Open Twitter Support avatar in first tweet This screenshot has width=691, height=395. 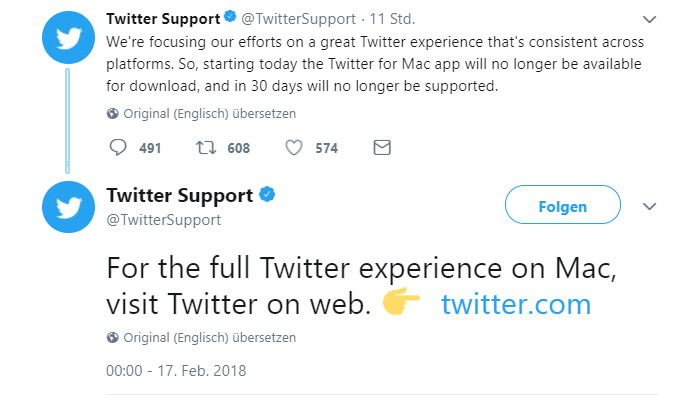(x=68, y=37)
